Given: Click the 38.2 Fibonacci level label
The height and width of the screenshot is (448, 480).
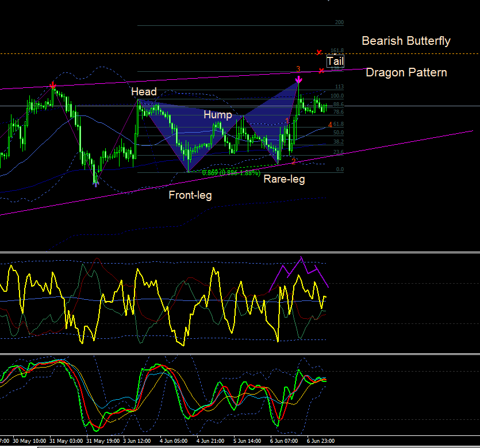Looking at the screenshot, I should [338, 142].
